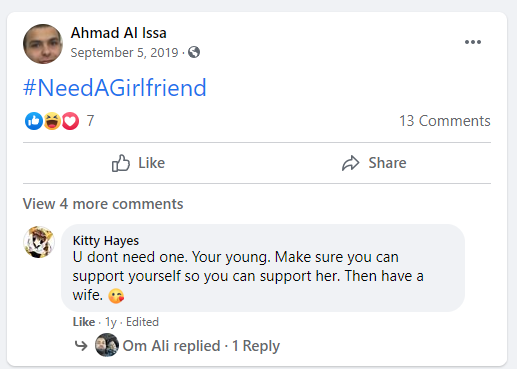Click the reply arrow icon before Om Ali

pos(81,345)
